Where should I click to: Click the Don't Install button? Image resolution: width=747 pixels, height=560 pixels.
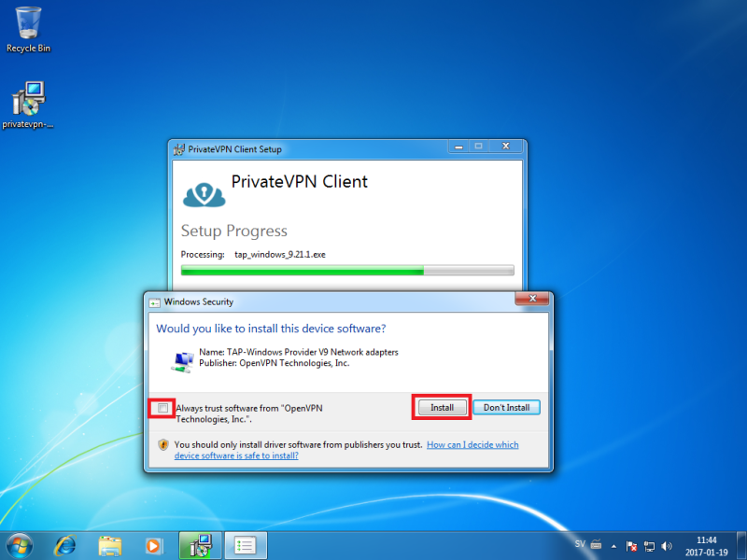pyautogui.click(x=507, y=408)
